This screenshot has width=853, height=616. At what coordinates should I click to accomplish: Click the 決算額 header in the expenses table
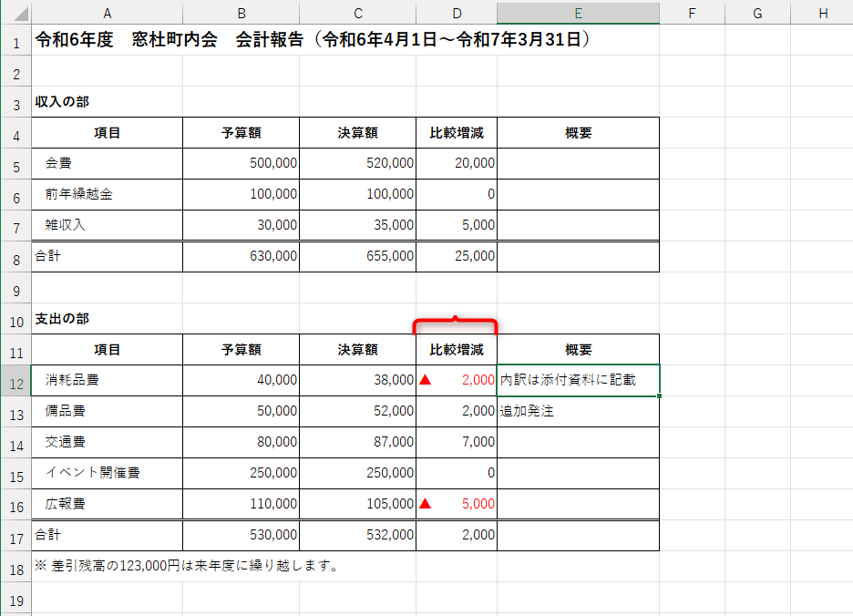click(357, 350)
